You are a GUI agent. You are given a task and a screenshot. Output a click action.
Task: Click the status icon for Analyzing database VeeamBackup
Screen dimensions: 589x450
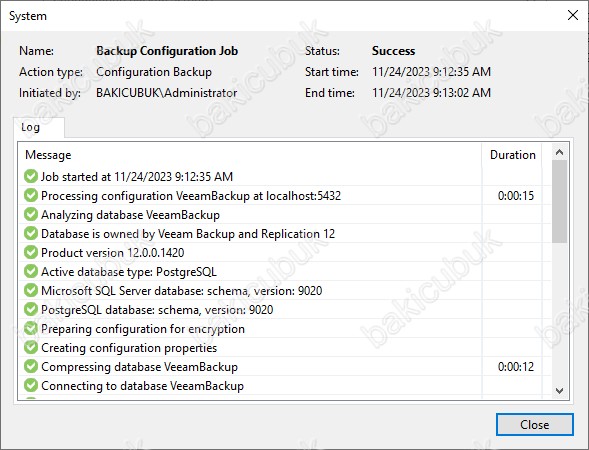(31, 214)
